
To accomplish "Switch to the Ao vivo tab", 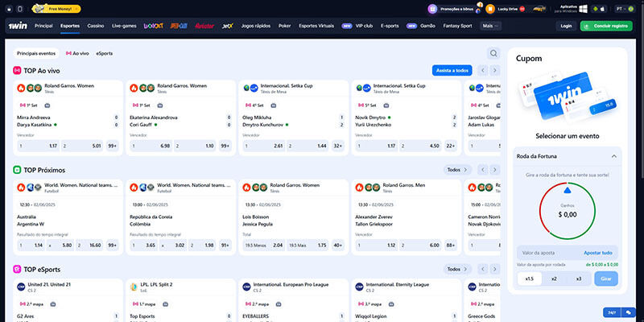I will tap(77, 53).
